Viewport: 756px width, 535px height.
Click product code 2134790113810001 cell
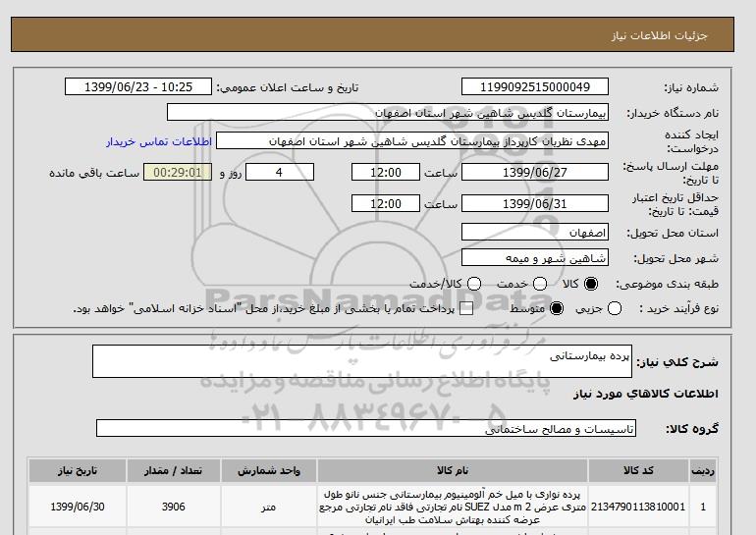(638, 507)
